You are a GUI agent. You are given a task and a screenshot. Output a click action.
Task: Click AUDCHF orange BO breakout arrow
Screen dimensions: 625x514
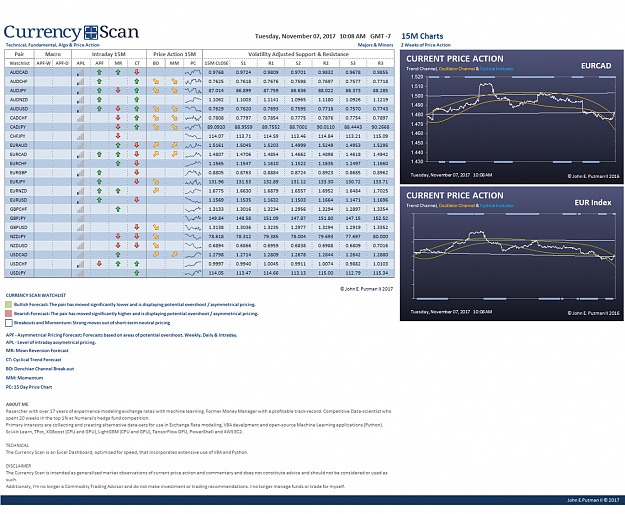pos(156,81)
